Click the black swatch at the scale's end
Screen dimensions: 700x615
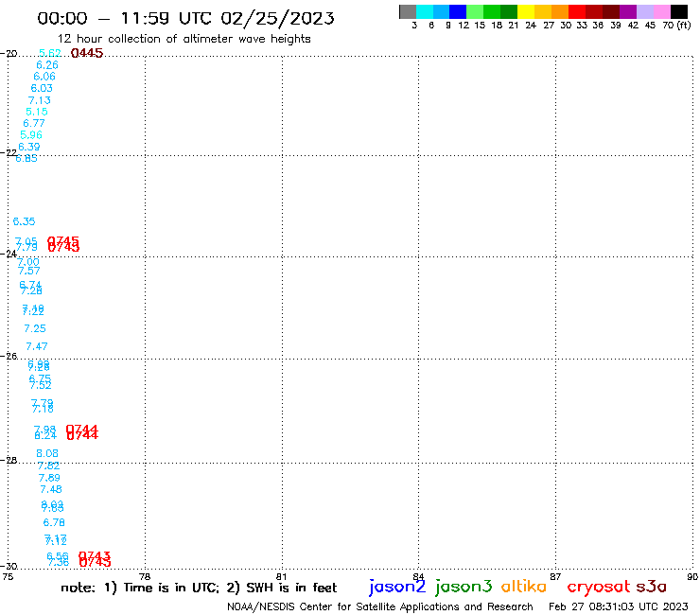(x=678, y=11)
